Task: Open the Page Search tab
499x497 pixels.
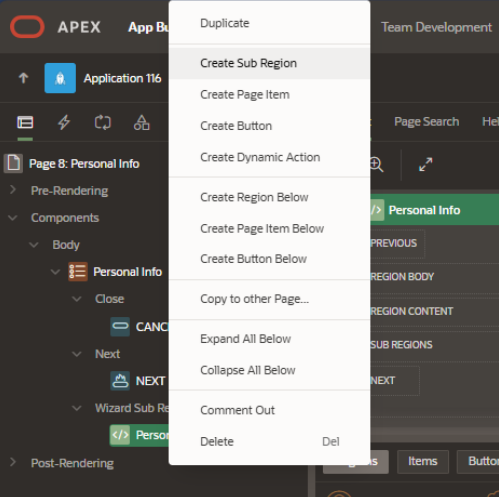Action: 426,122
